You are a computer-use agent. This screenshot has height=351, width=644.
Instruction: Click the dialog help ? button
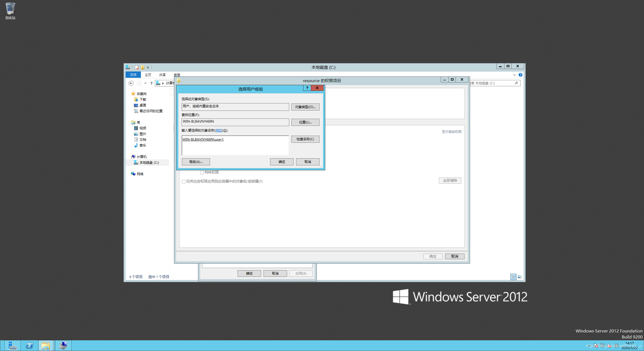[307, 88]
